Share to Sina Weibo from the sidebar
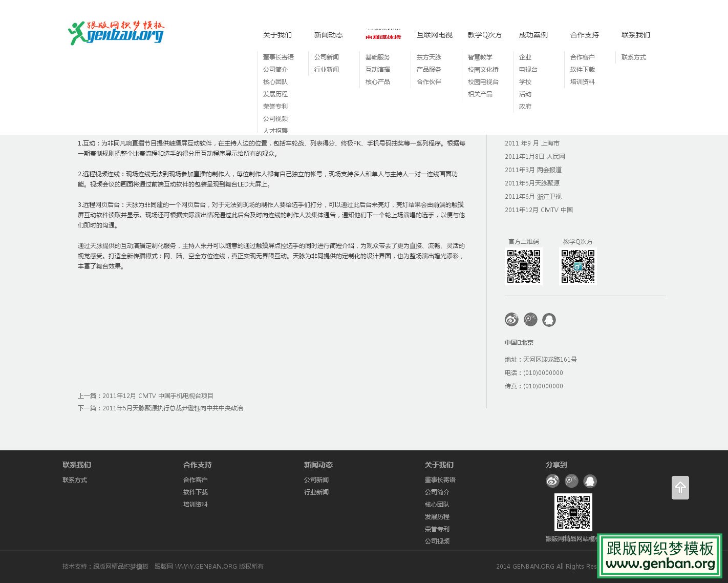This screenshot has width=728, height=583. pyautogui.click(x=511, y=319)
